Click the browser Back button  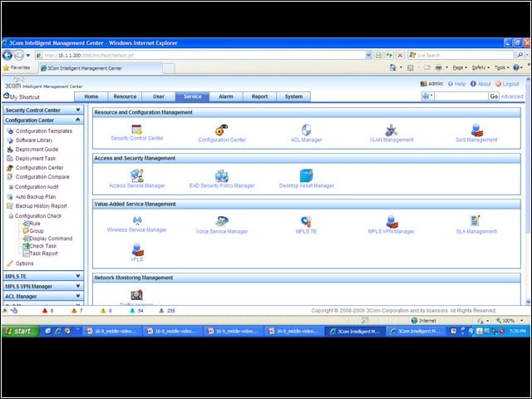coord(7,55)
